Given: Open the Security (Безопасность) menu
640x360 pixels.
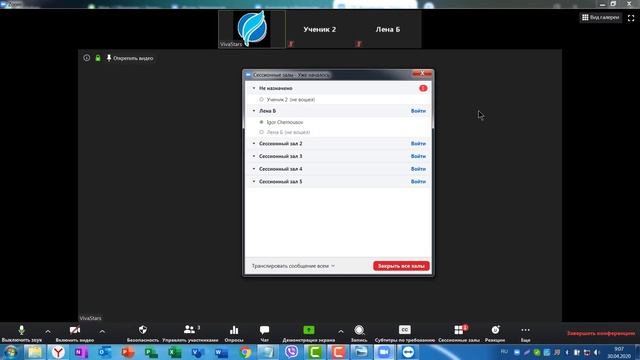Looking at the screenshot, I should [x=142, y=333].
